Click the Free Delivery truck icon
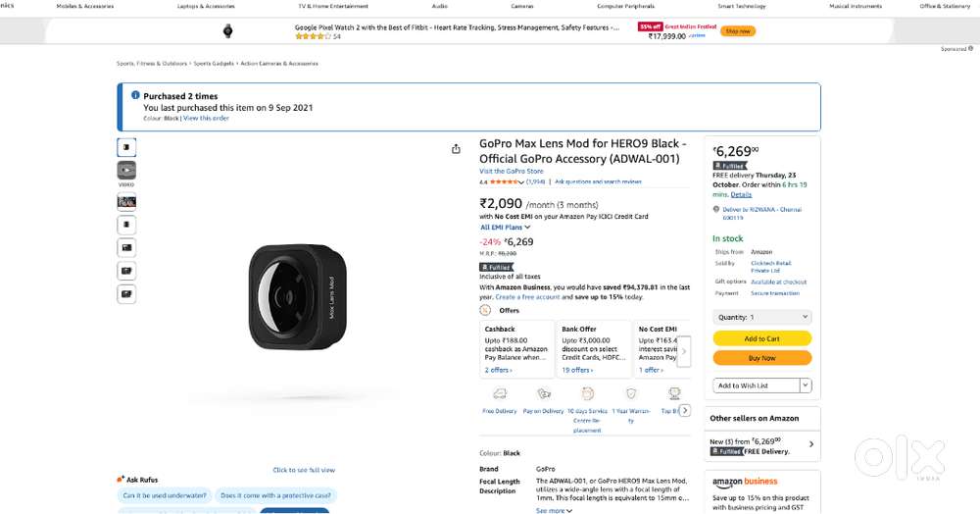Viewport: 980px width, 514px height. [x=500, y=393]
